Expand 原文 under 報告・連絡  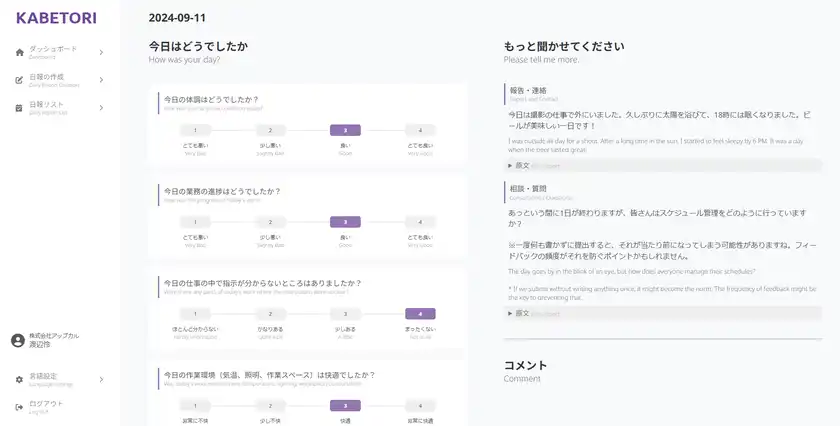(663, 166)
